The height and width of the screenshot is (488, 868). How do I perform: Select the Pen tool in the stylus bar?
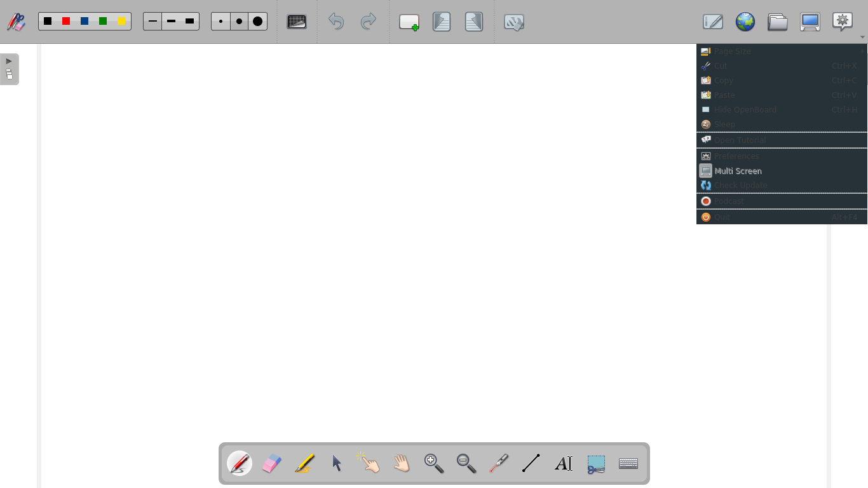click(x=240, y=463)
